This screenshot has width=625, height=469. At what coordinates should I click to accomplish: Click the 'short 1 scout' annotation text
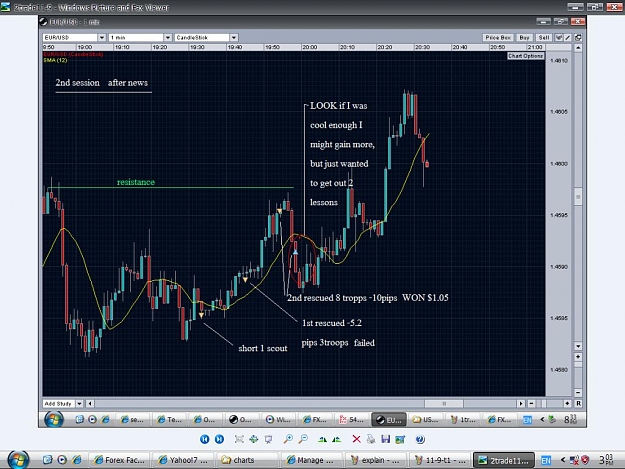(x=263, y=348)
